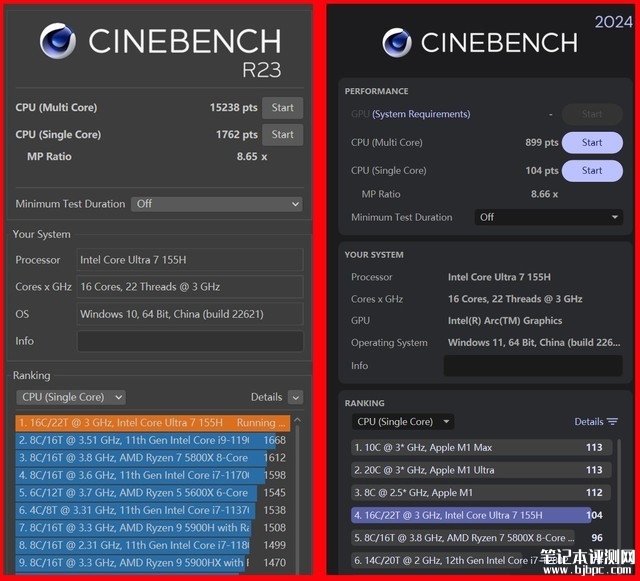
Task: Open the GPU System Requirements link
Action: click(421, 114)
